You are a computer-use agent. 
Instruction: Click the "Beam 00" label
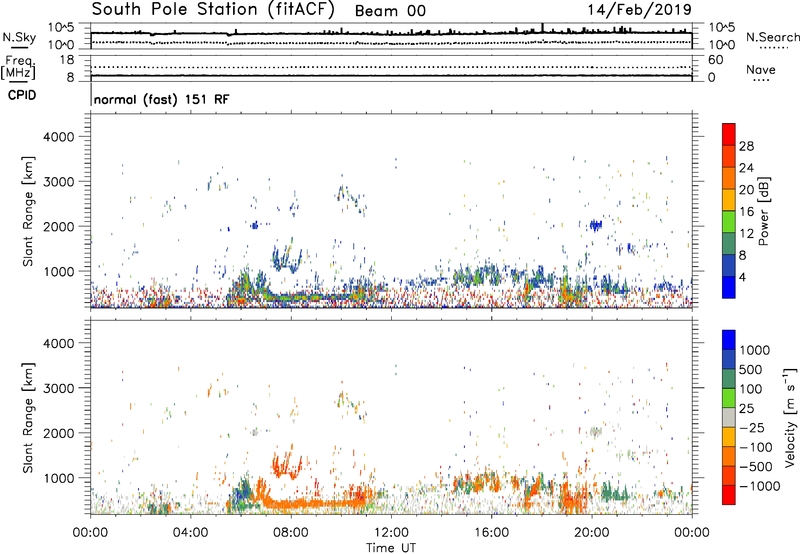point(390,11)
